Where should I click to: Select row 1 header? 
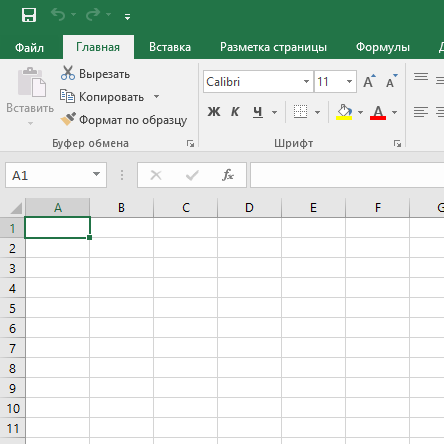[x=12, y=228]
